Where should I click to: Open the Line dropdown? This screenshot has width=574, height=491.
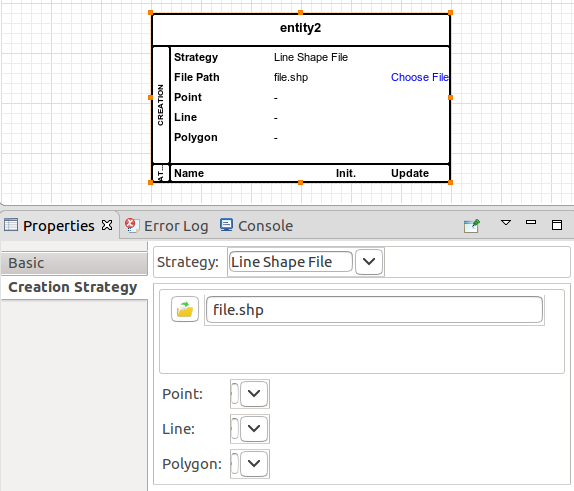254,428
